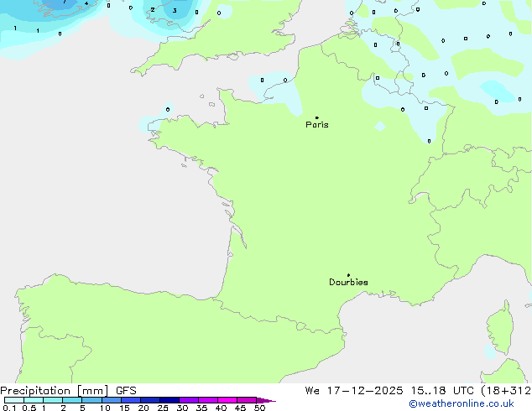Click the above-50 legend arrow tip
The image size is (532, 411).
pos(266,400)
